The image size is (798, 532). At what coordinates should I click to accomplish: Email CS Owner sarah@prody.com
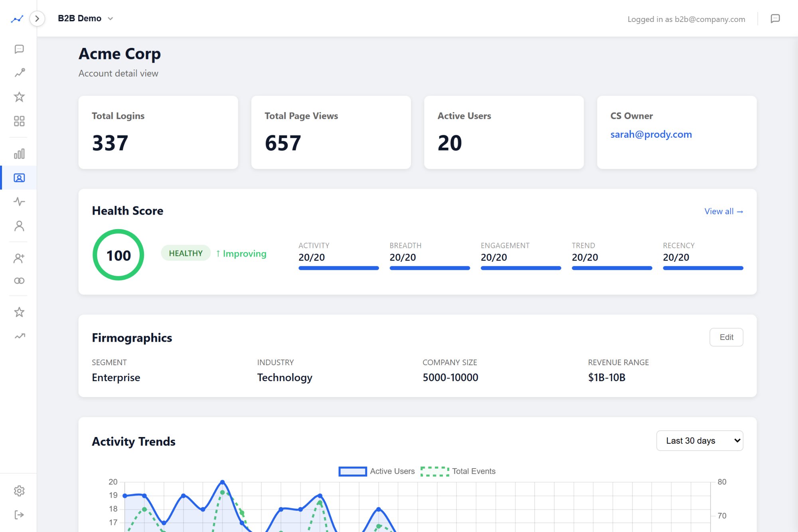[651, 134]
